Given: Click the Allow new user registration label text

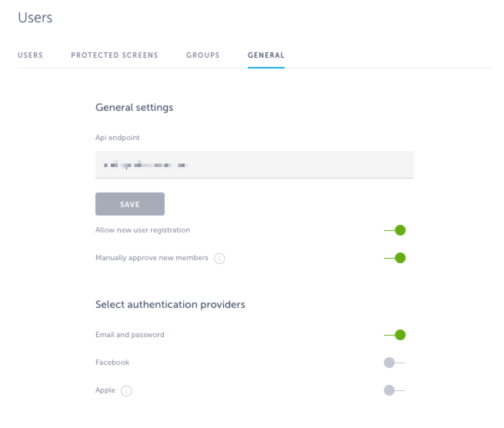Looking at the screenshot, I should [142, 230].
